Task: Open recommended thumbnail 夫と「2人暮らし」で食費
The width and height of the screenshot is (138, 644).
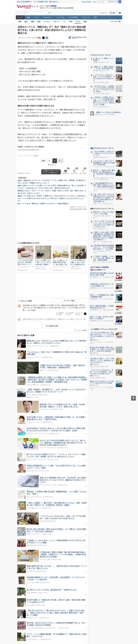Action: pyautogui.click(x=61, y=252)
